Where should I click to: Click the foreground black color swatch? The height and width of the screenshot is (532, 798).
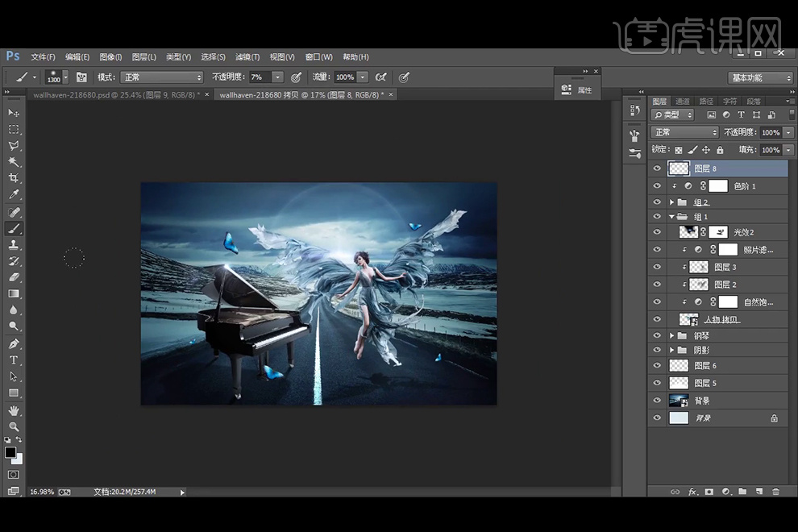pos(10,453)
